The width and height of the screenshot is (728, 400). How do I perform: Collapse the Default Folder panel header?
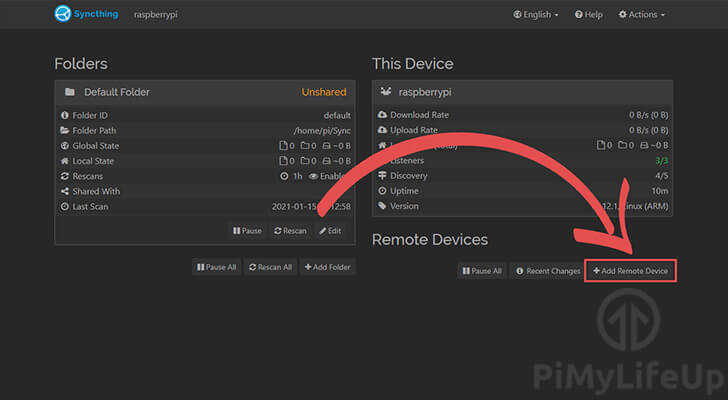pos(205,92)
